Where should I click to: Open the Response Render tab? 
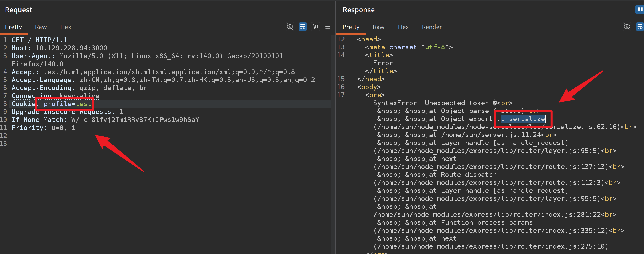coord(431,27)
